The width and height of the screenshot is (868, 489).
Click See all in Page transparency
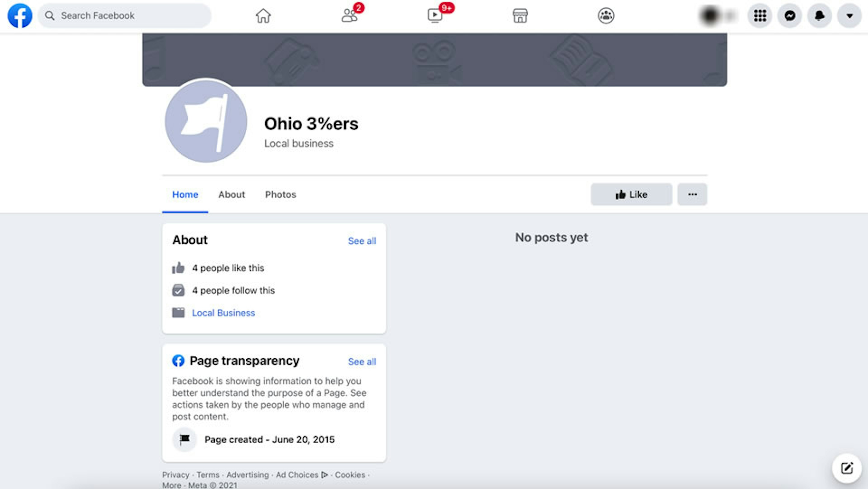point(362,361)
